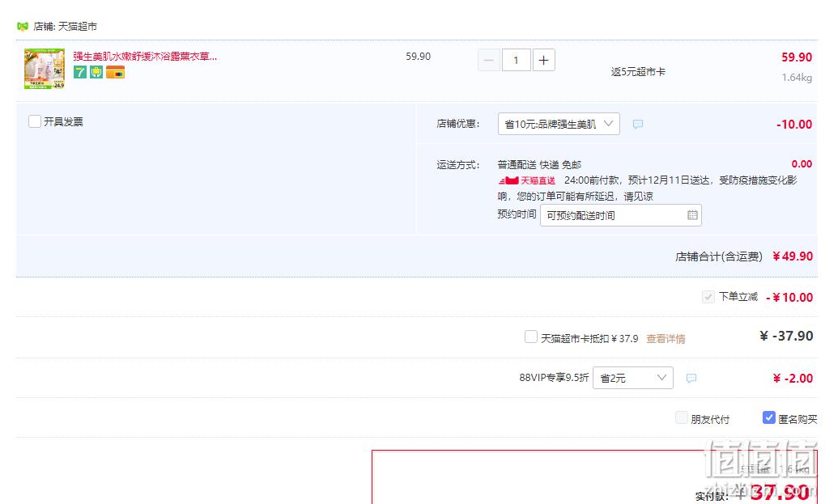Screen dimensions: 825x504
Task: Uncheck the 匿名购买 checkbox
Action: (x=768, y=417)
